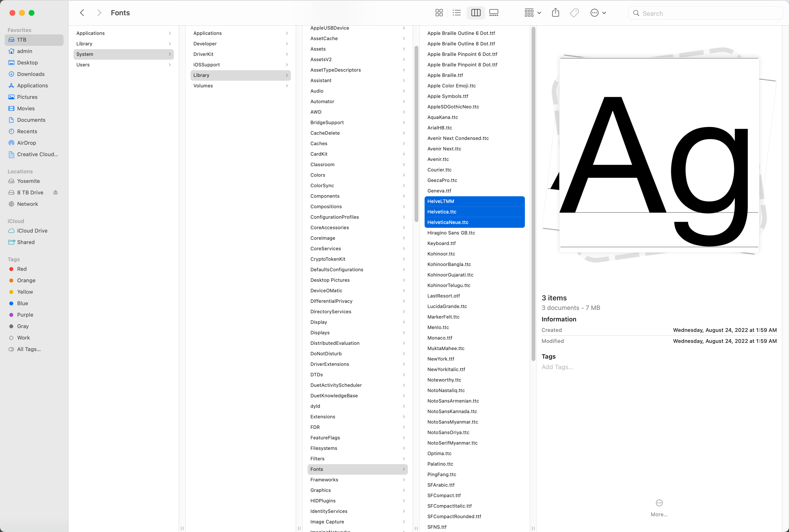Open the Share menu in the toolbar

pyautogui.click(x=555, y=13)
